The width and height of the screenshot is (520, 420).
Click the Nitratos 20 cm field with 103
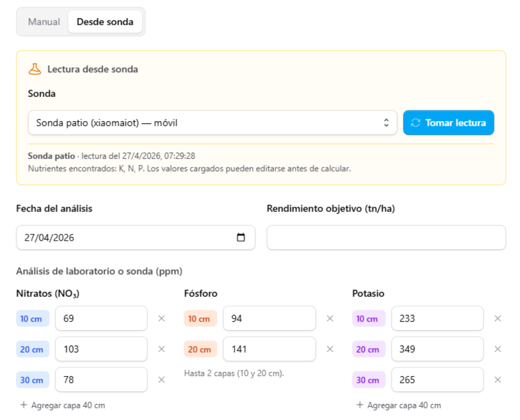pos(101,349)
